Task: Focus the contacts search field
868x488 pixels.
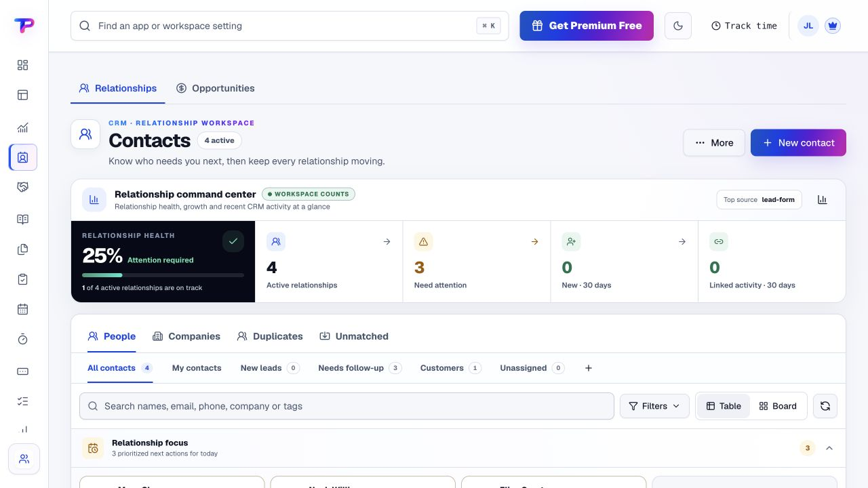Action: pyautogui.click(x=347, y=406)
